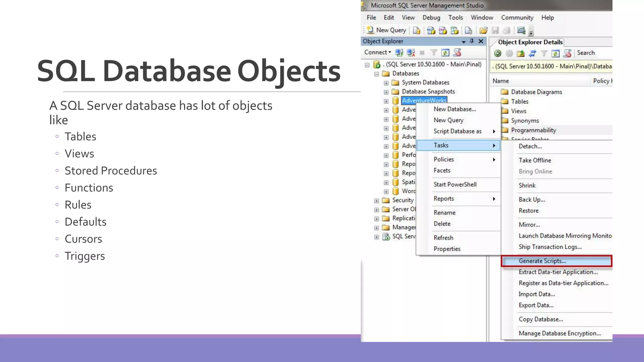Click the Connect Object Explorer icon
The image size is (644, 362).
click(399, 53)
